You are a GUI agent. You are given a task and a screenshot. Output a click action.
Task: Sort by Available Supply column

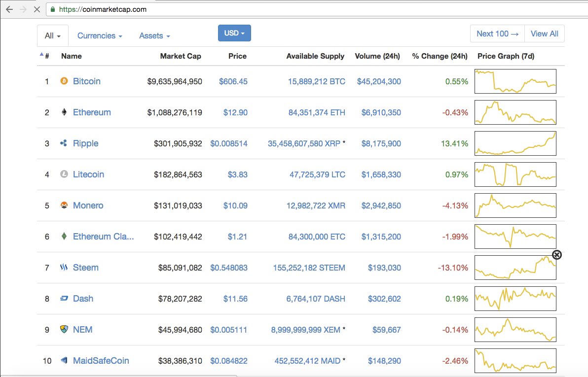[315, 56]
